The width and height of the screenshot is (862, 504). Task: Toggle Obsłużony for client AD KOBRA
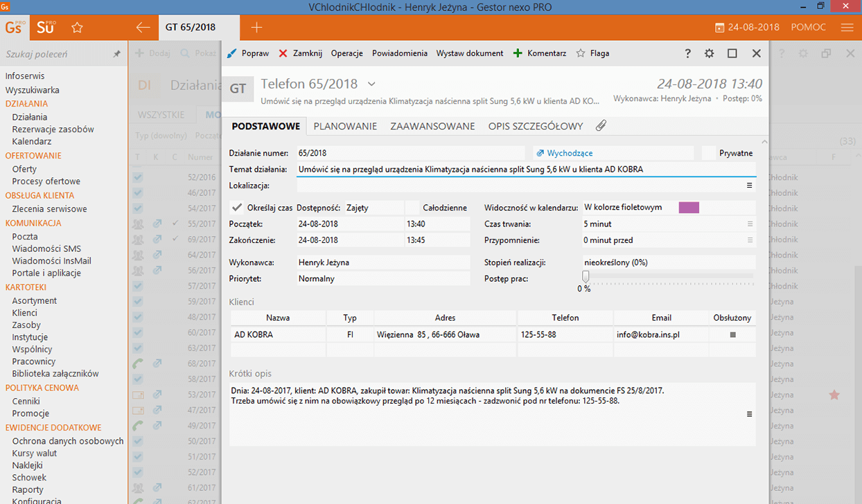click(732, 334)
